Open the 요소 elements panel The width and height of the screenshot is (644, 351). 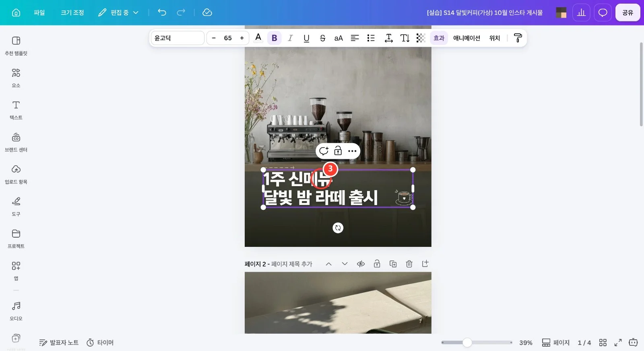point(16,78)
